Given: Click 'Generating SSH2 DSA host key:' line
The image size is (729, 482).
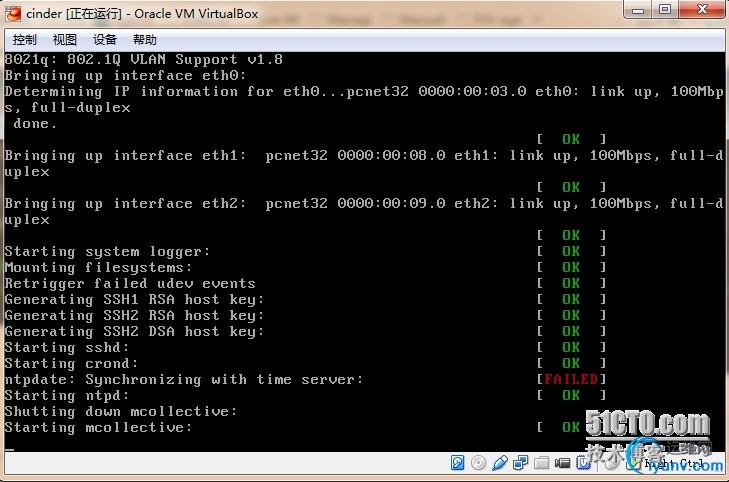Looking at the screenshot, I should click(134, 331).
